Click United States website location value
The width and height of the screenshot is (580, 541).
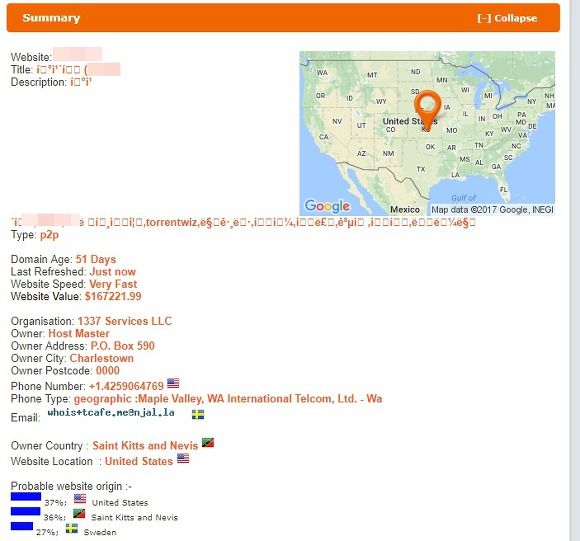pos(139,461)
